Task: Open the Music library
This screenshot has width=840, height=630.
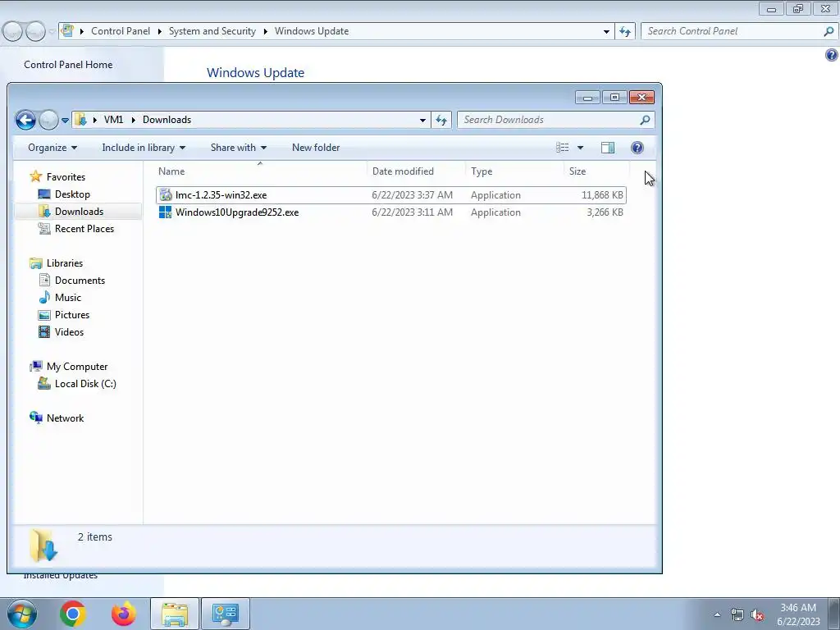Action: click(x=67, y=297)
